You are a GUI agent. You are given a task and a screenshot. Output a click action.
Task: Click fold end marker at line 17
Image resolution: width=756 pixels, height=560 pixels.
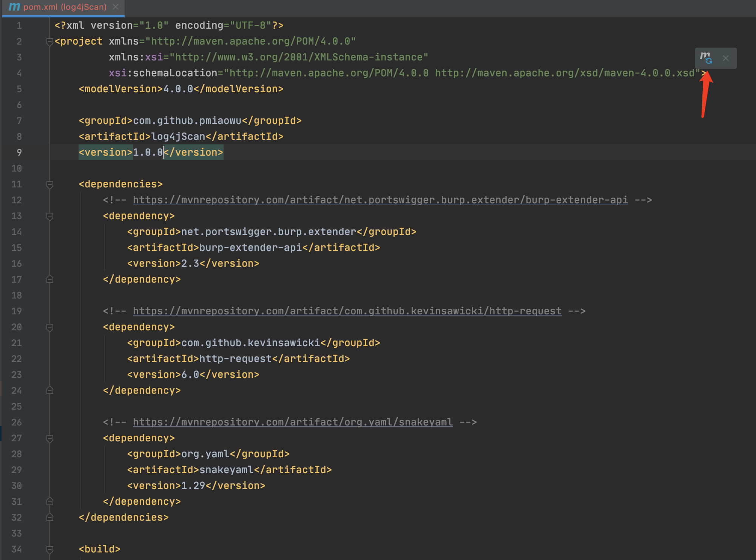pos(49,279)
